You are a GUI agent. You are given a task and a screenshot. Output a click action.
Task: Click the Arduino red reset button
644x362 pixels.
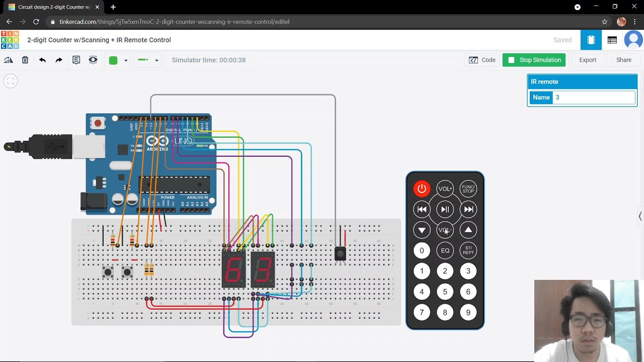98,123
